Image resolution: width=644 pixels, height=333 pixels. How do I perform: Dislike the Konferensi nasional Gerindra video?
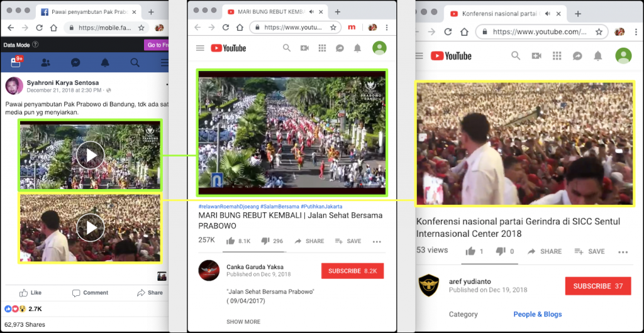click(x=501, y=251)
